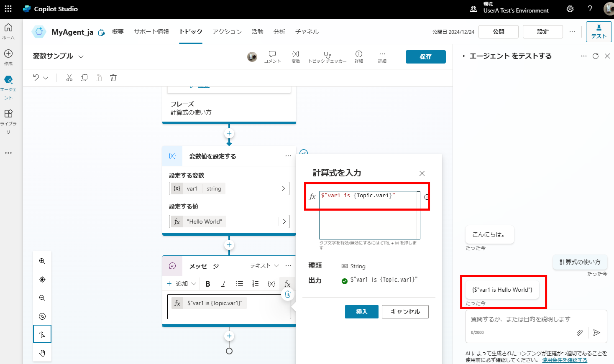Select the hand pan tool
Viewport: 614px width, 364px height.
42,353
